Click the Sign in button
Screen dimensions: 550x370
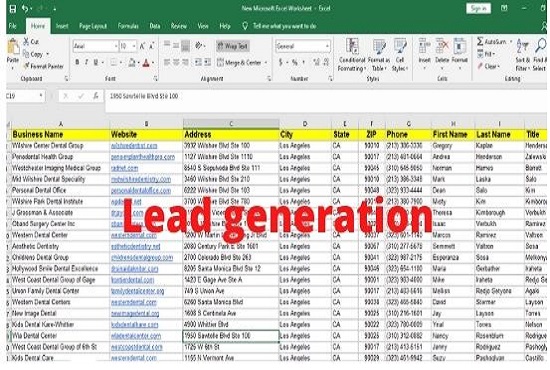coord(478,8)
